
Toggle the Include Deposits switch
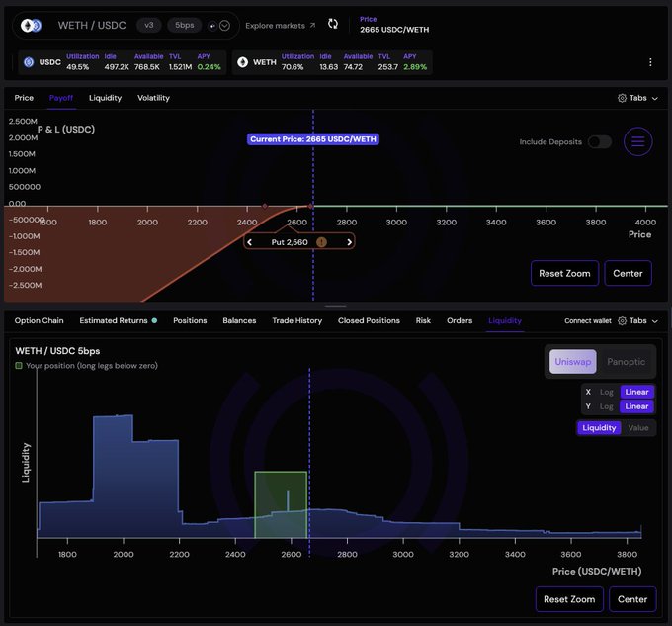tap(600, 142)
